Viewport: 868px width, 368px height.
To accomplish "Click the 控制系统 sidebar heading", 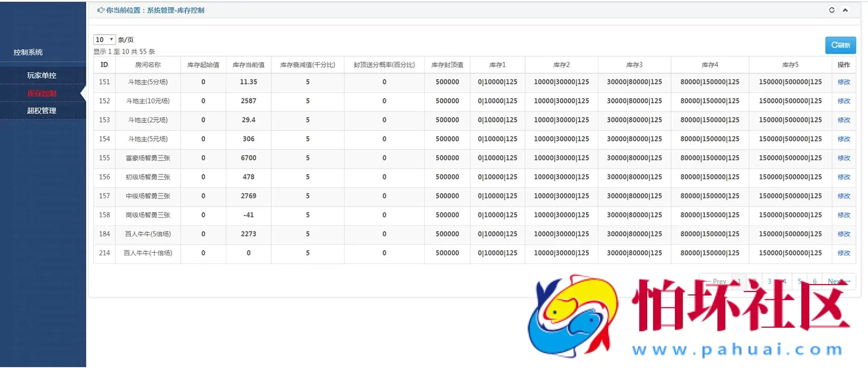I will coord(28,52).
